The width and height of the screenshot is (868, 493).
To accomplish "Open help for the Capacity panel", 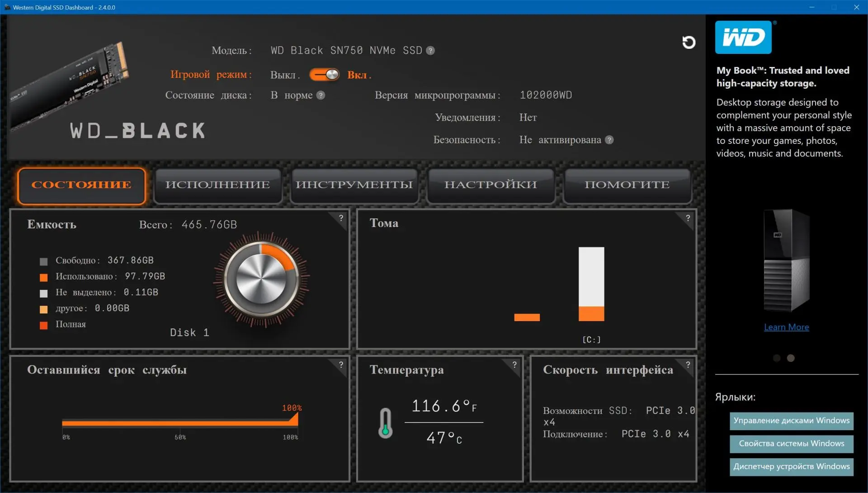I will [x=341, y=218].
